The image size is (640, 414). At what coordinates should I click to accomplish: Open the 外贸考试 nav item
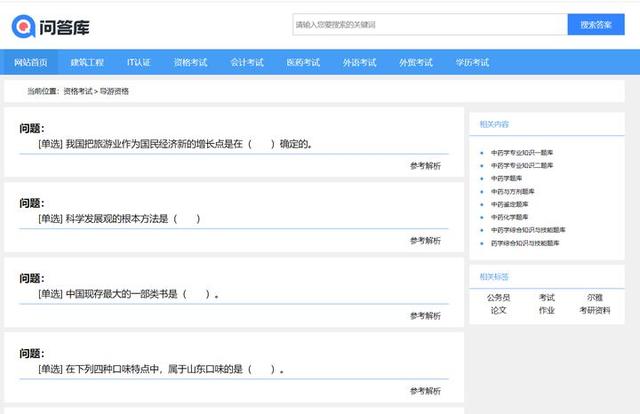click(416, 62)
